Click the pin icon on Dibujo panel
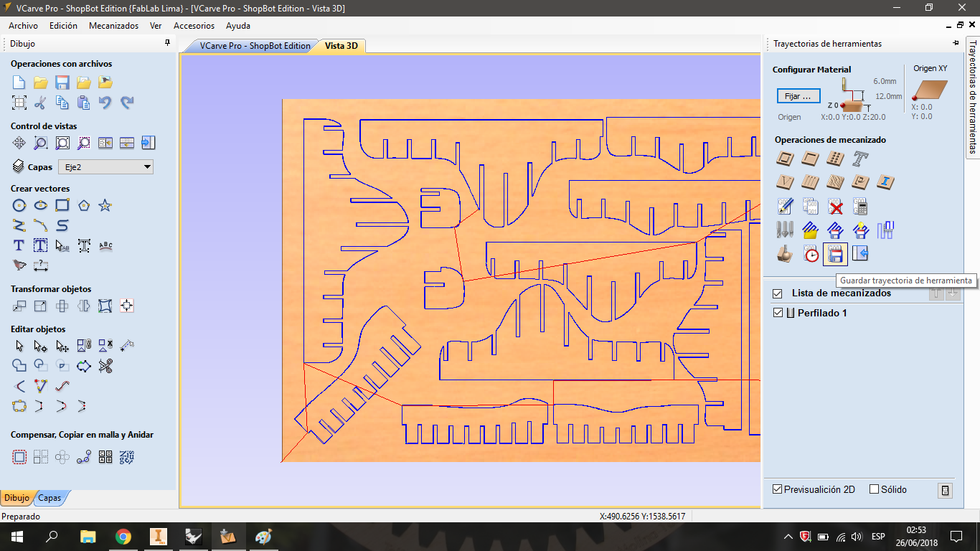This screenshot has height=551, width=980. click(168, 43)
